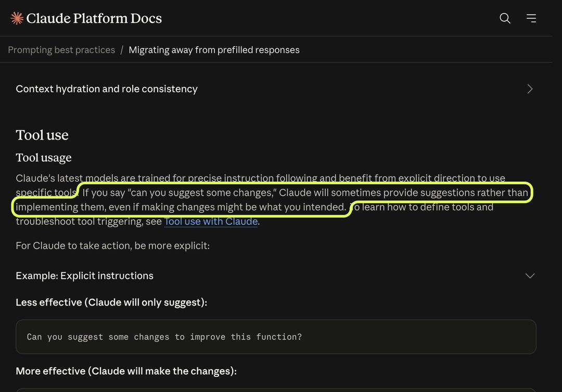Click the right chevron beside Context hydration
This screenshot has width=562, height=392.
click(x=530, y=88)
